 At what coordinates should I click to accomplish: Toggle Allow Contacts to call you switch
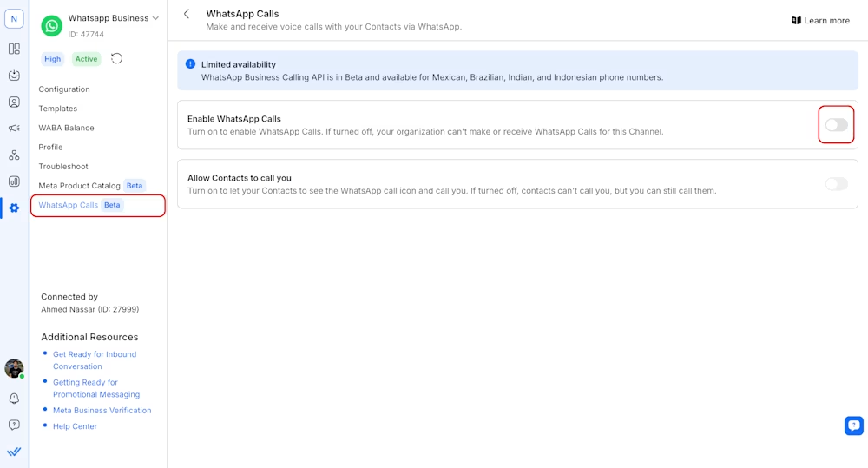click(x=836, y=184)
